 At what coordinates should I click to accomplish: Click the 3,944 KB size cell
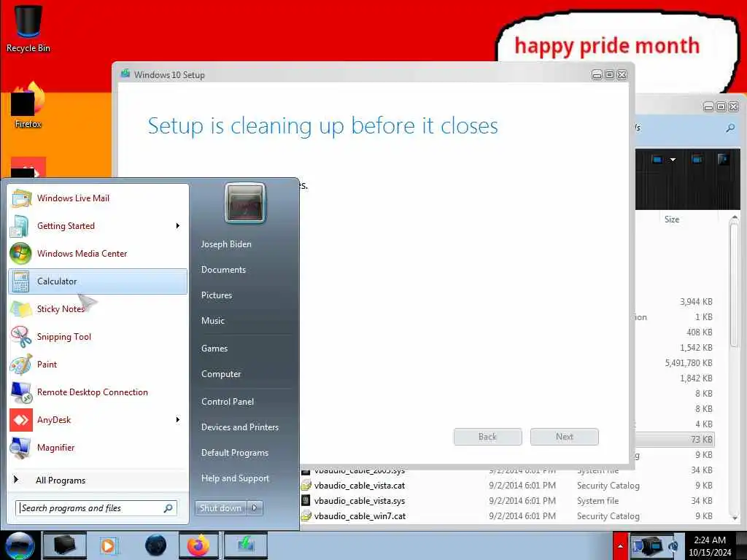[x=696, y=302]
